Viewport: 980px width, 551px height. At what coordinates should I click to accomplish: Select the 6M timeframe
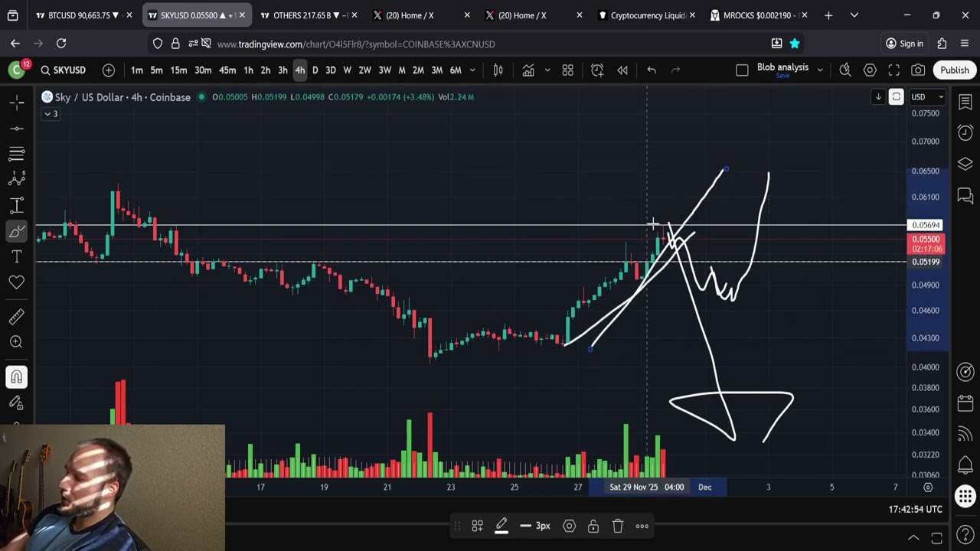456,70
